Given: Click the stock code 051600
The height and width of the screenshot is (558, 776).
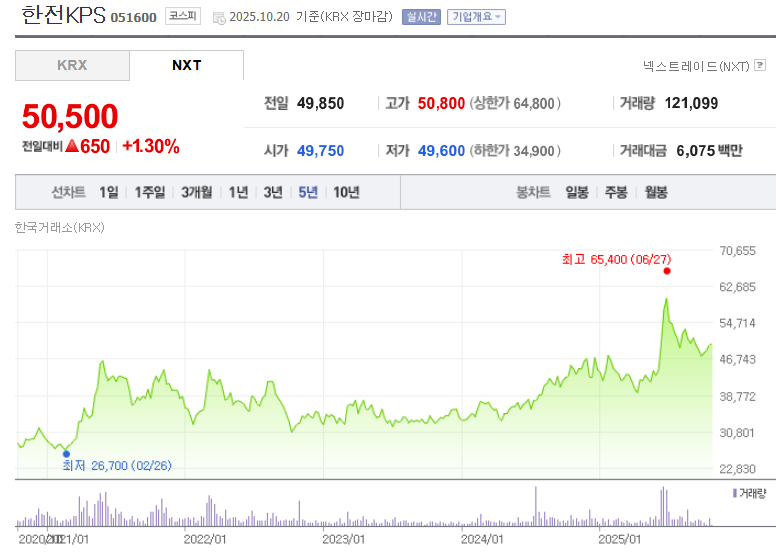Looking at the screenshot, I should click(x=133, y=18).
